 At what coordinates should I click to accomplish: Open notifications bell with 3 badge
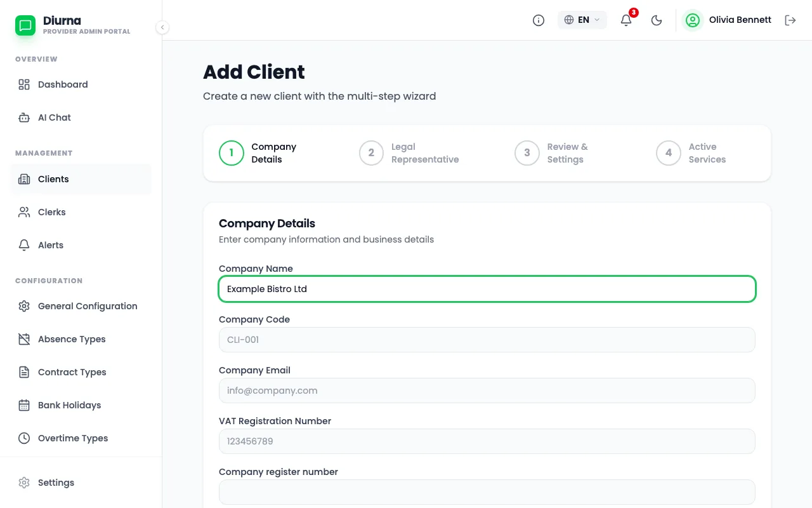[x=626, y=20]
